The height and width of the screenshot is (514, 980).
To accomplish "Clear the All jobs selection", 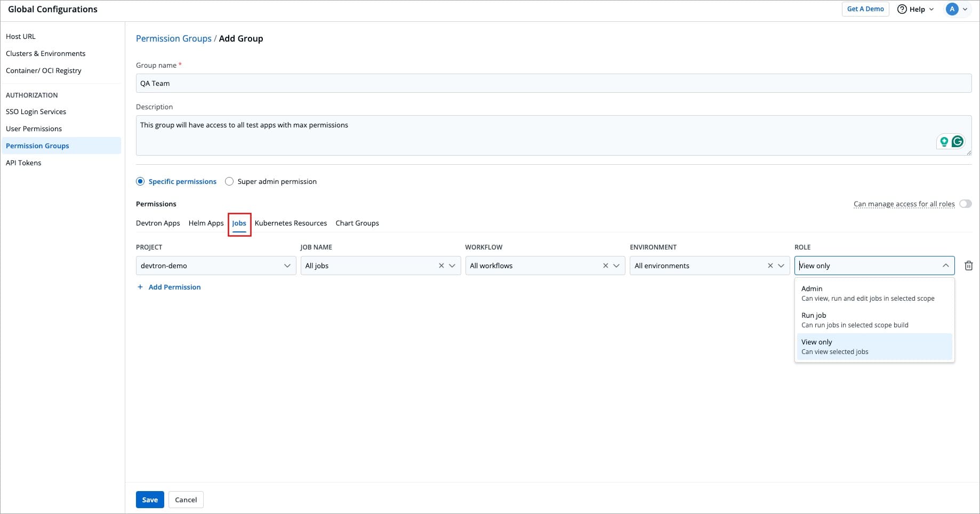I will pyautogui.click(x=441, y=266).
